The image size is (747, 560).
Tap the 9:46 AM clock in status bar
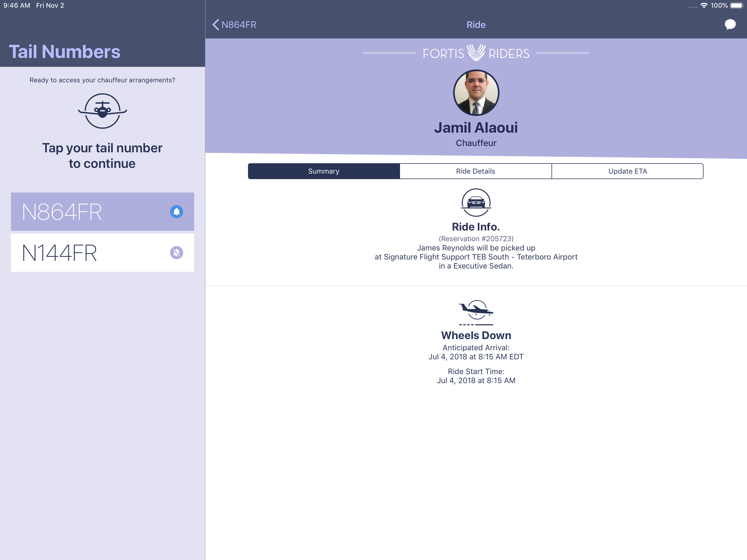click(x=17, y=5)
